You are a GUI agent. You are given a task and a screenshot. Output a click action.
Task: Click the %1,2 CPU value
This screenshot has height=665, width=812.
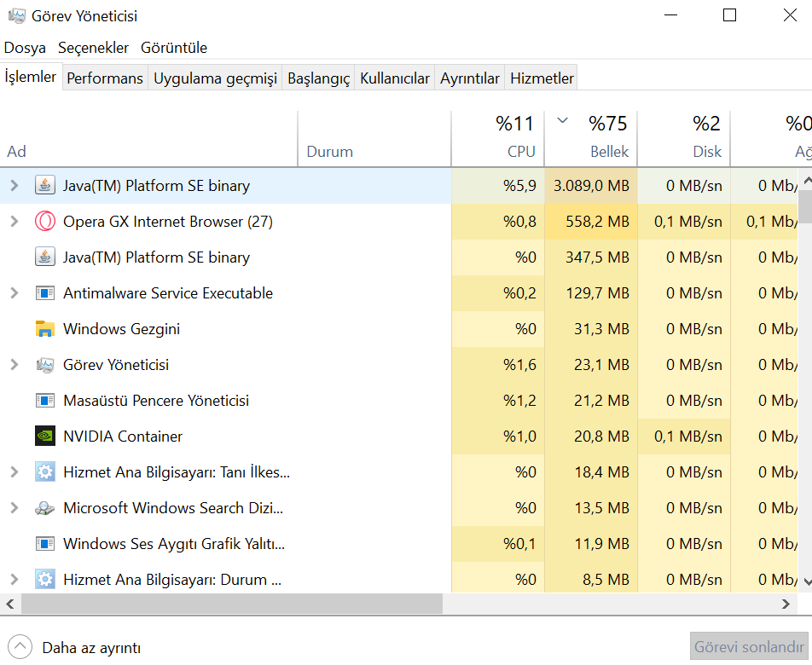pyautogui.click(x=519, y=401)
